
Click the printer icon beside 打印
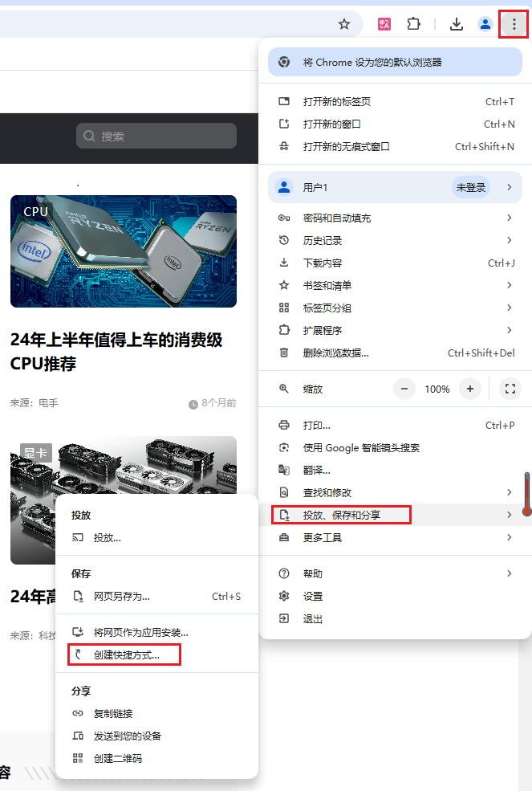[284, 426]
